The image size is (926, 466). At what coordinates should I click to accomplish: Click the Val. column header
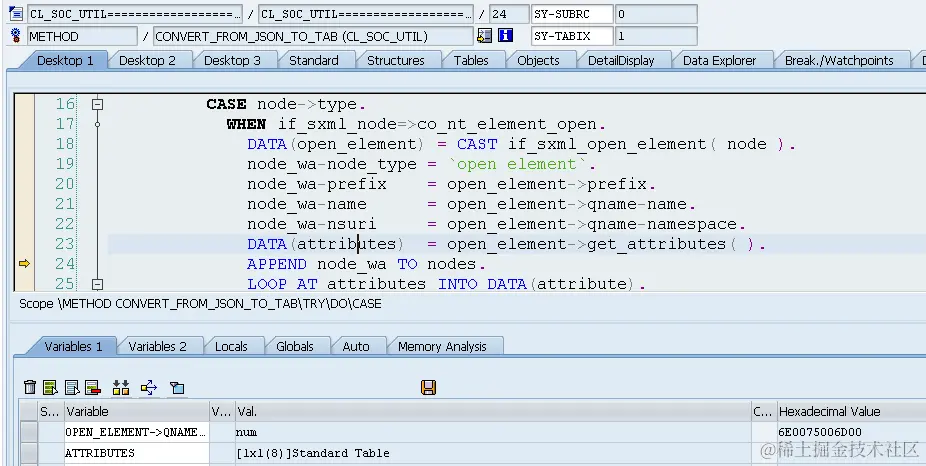point(493,411)
